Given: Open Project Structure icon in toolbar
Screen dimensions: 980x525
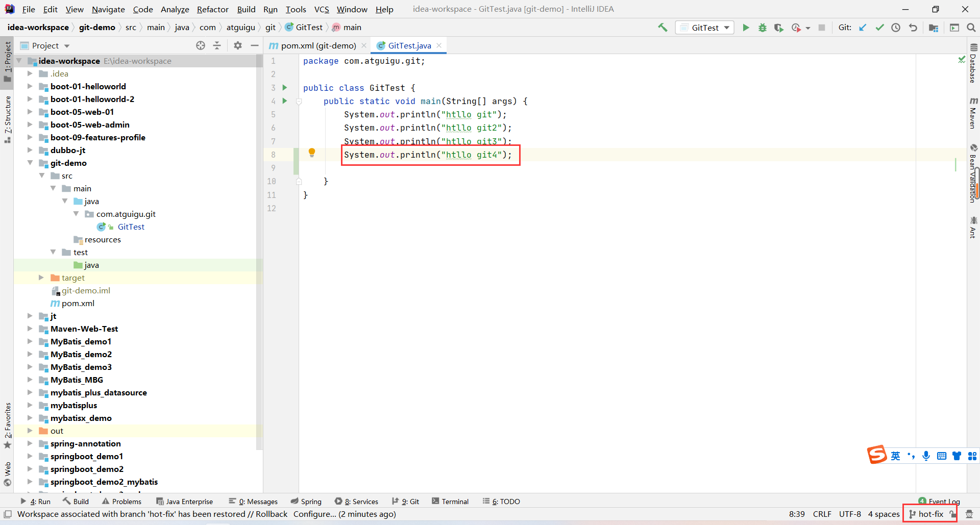Looking at the screenshot, I should pyautogui.click(x=934, y=28).
